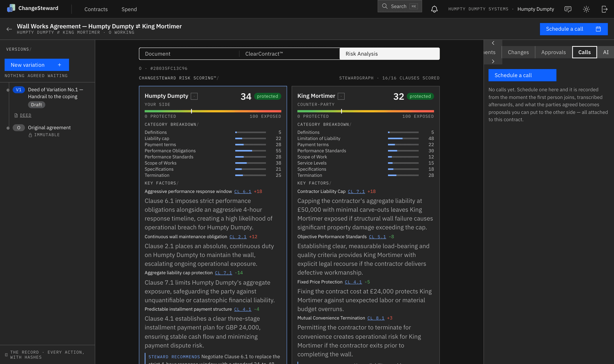Click the record icon in sidebar footer
The height and width of the screenshot is (364, 614).
[6, 355]
